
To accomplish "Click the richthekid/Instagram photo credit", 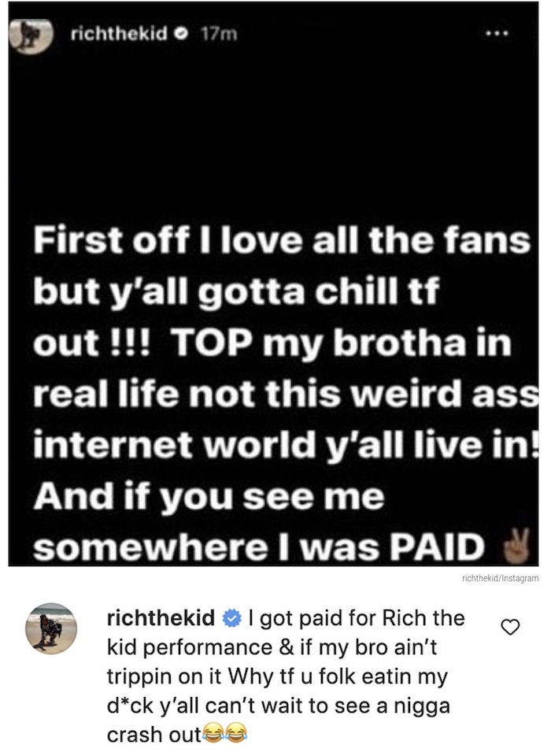I will [500, 578].
